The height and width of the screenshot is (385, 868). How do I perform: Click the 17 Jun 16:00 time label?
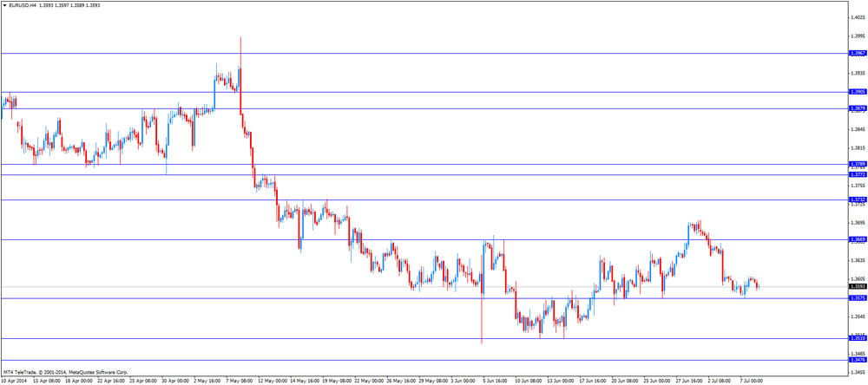(594, 382)
